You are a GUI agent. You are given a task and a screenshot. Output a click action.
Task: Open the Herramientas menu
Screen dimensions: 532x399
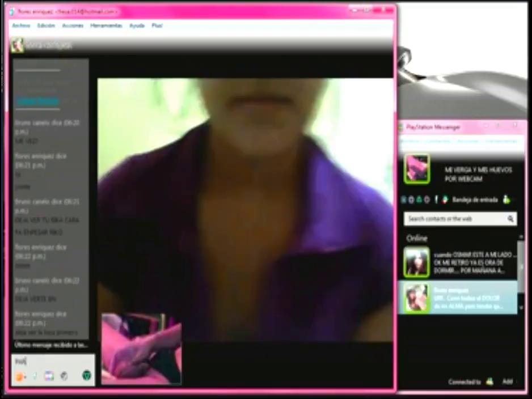pos(105,26)
